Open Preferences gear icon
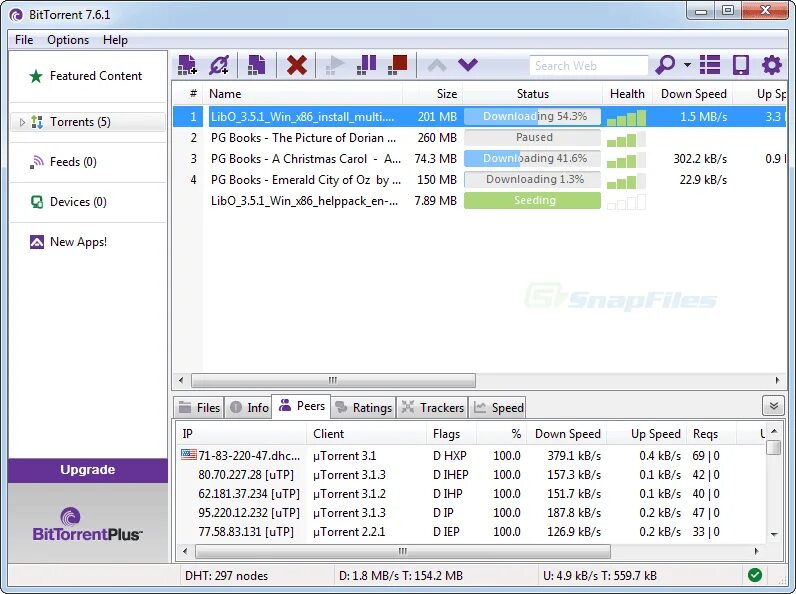Image resolution: width=796 pixels, height=594 pixels. pos(772,65)
